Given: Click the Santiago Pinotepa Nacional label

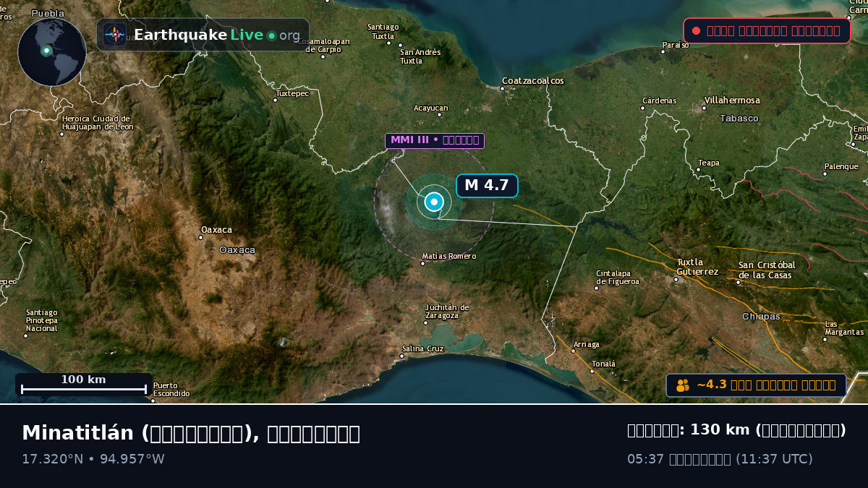Looking at the screenshot, I should [41, 320].
